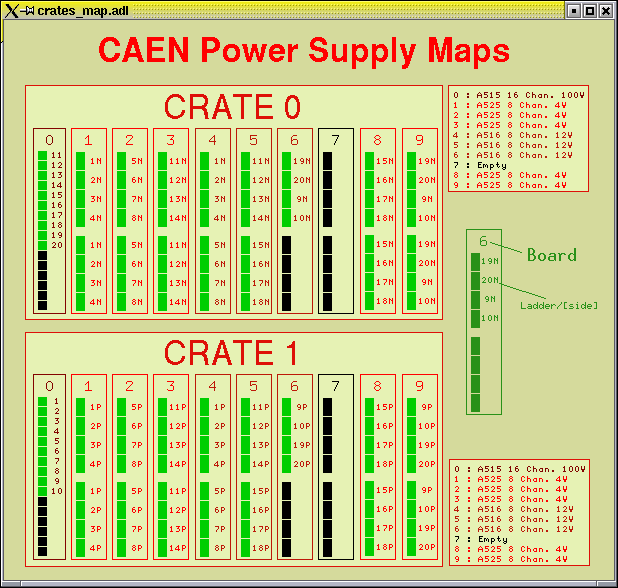The width and height of the screenshot is (618, 588).
Task: Toggle the sticky pin icon in title bar
Action: click(x=27, y=11)
